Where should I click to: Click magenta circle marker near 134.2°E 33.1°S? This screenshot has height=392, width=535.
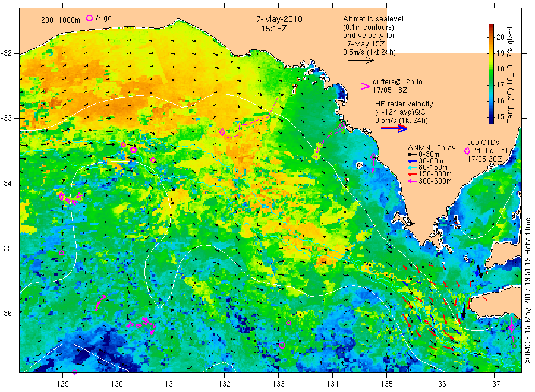[342, 125]
